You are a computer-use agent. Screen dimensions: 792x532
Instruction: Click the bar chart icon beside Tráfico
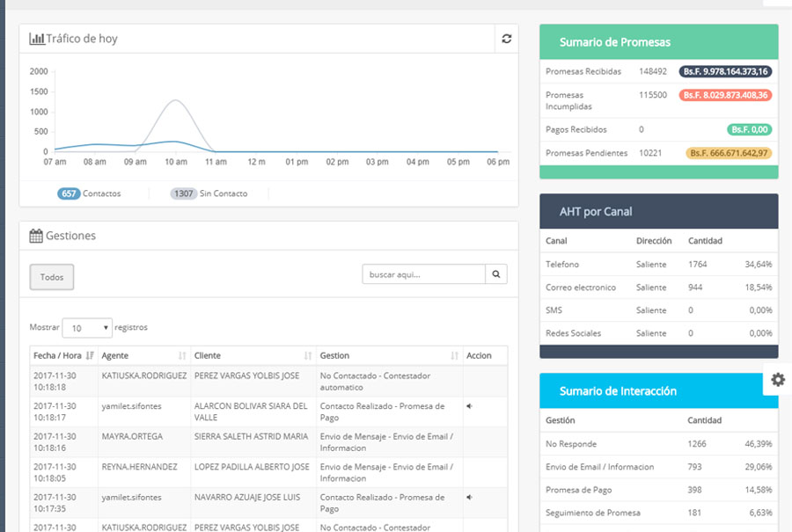(x=37, y=39)
